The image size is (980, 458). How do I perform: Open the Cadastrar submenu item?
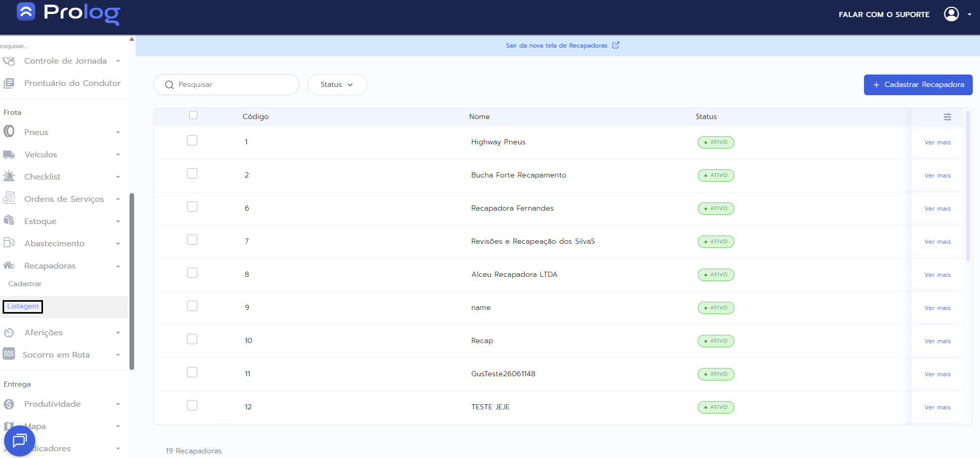(25, 284)
